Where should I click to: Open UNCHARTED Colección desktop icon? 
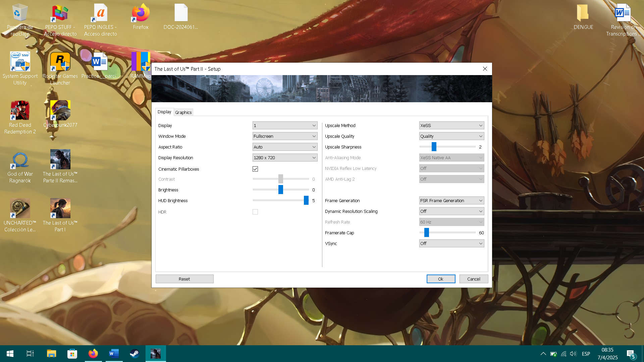pos(20,209)
